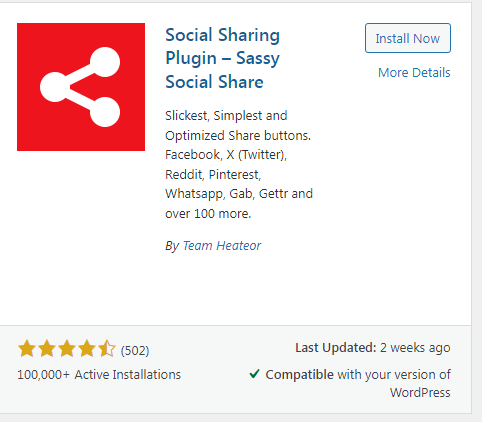Screen dimensions: 482x422
Task: Click the word 'By' before author name
Action: (x=172, y=246)
